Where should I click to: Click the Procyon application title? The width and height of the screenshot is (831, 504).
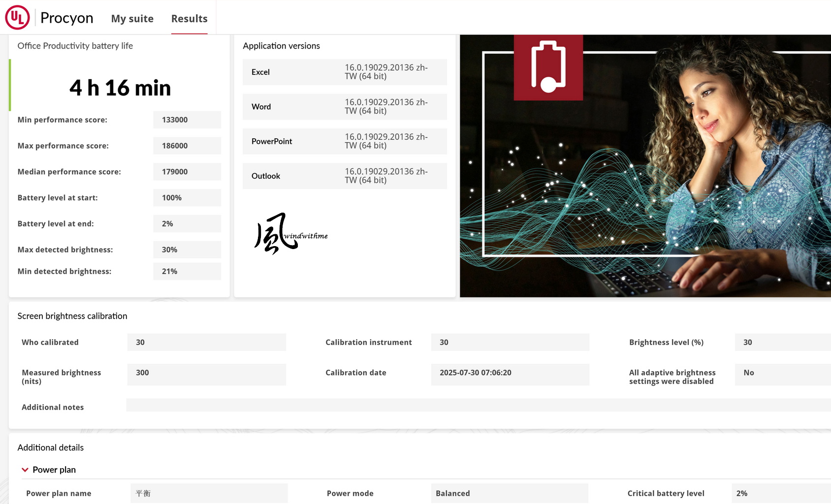67,18
